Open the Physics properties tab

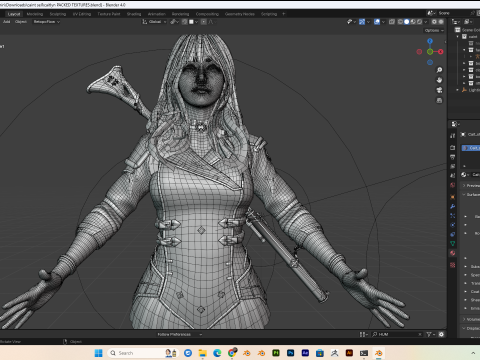tap(452, 225)
